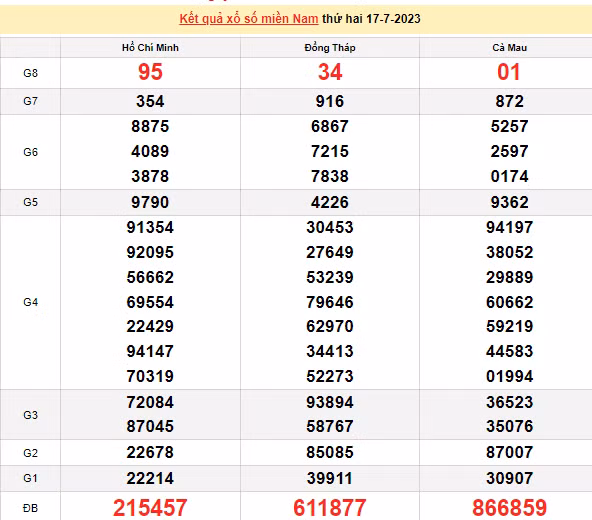Click the Đồng Tháp column header
592x520 pixels.
(x=330, y=48)
